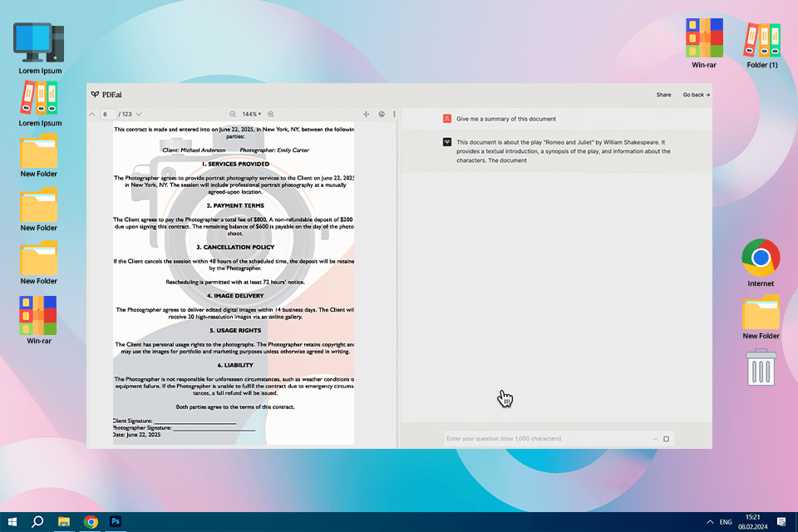
Task: Click the PDF.ai logo
Action: (x=106, y=95)
